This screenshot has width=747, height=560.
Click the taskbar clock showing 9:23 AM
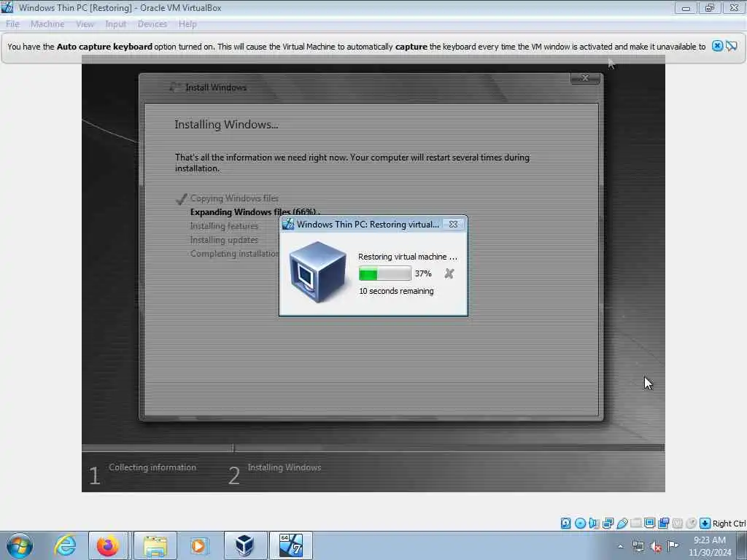[709, 546]
